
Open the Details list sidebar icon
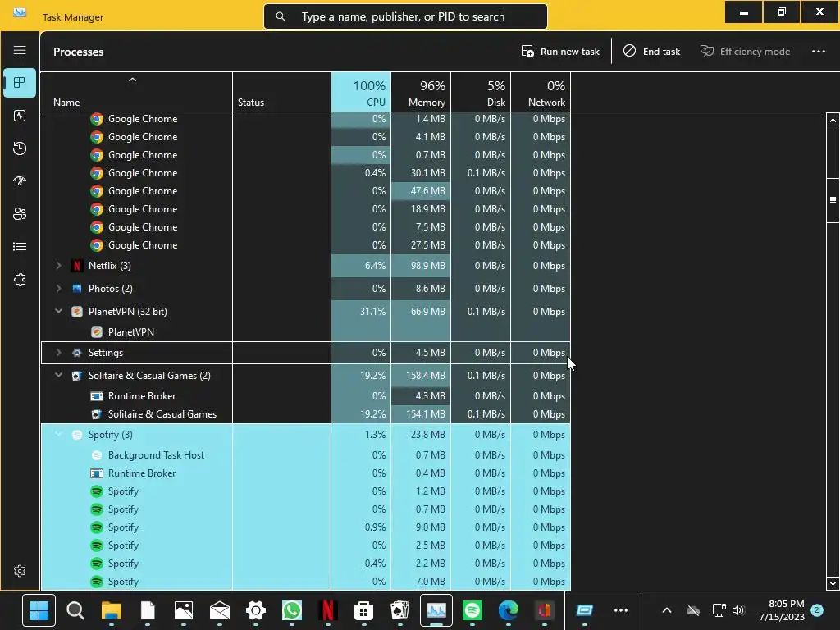pos(20,246)
